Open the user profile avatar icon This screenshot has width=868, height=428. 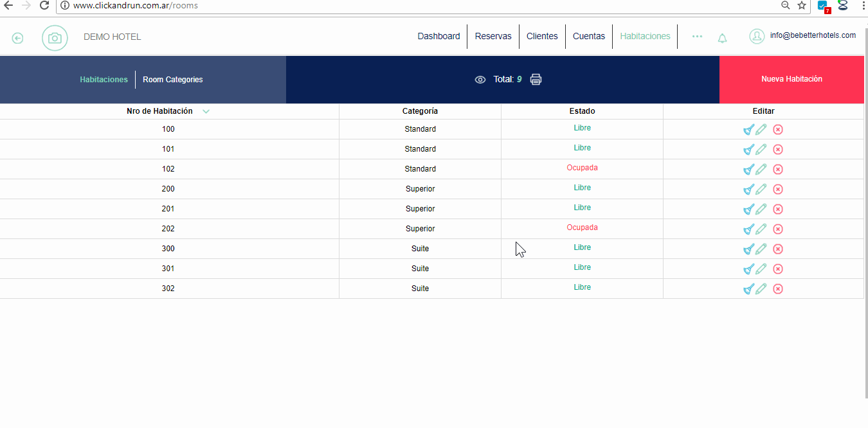(x=757, y=36)
